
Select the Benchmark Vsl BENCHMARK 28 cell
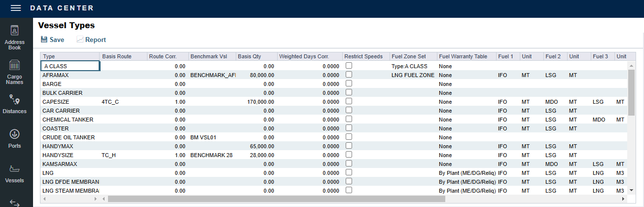click(x=211, y=155)
